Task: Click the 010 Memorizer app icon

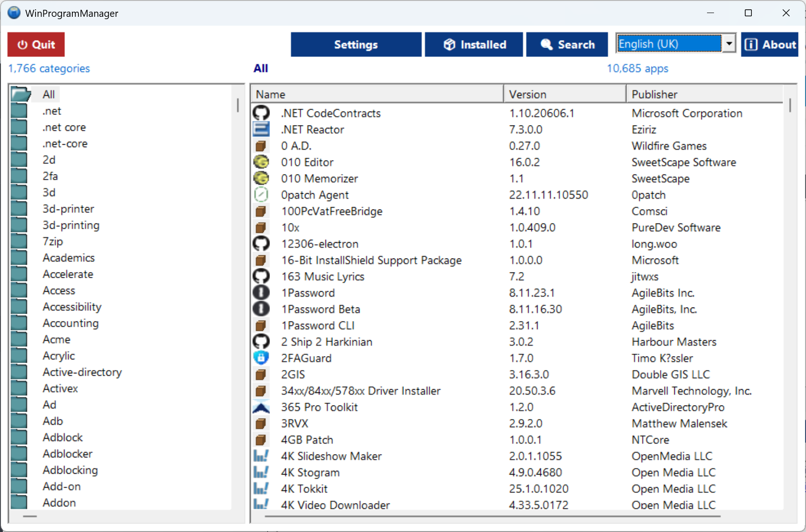Action: tap(261, 178)
